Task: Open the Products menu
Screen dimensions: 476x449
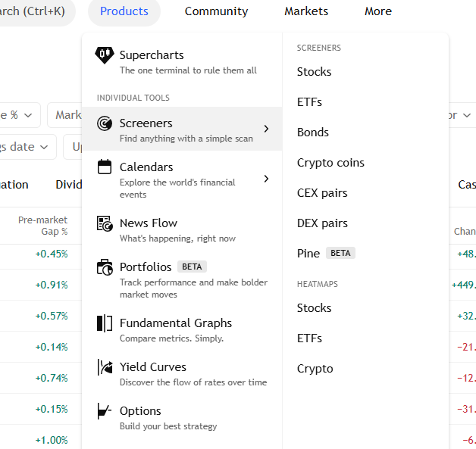Action: point(124,11)
